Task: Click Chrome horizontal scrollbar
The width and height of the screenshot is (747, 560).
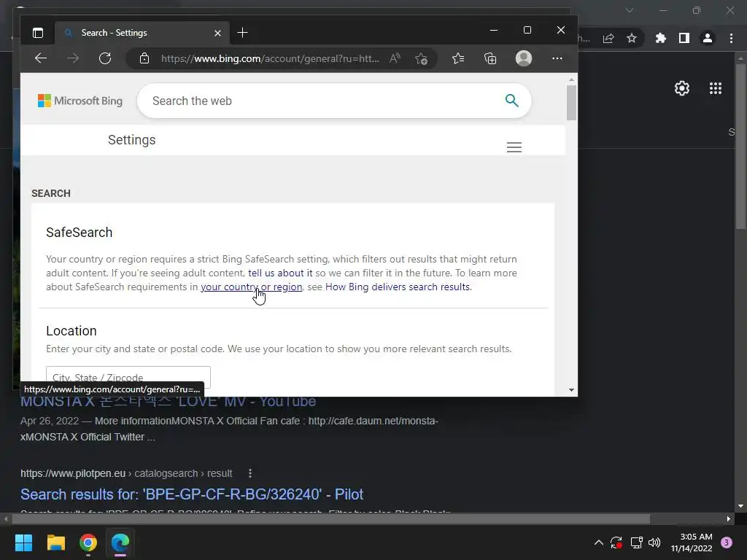Action: 330,519
